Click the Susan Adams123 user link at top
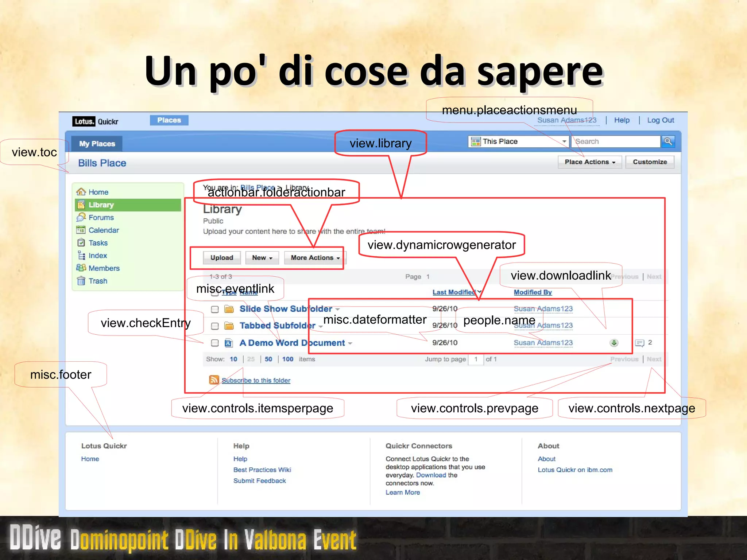Screen dimensions: 747x560 tap(567, 120)
